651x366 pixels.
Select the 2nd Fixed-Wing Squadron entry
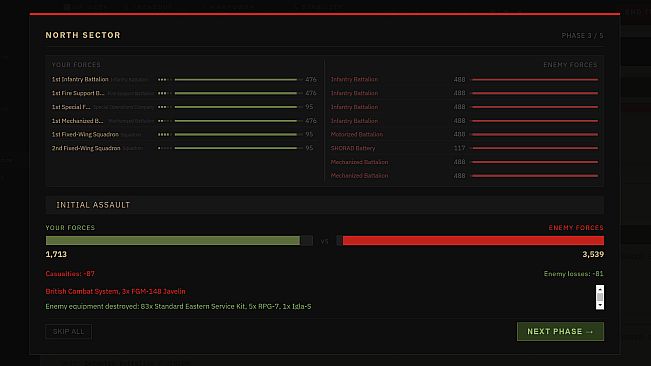[184, 148]
